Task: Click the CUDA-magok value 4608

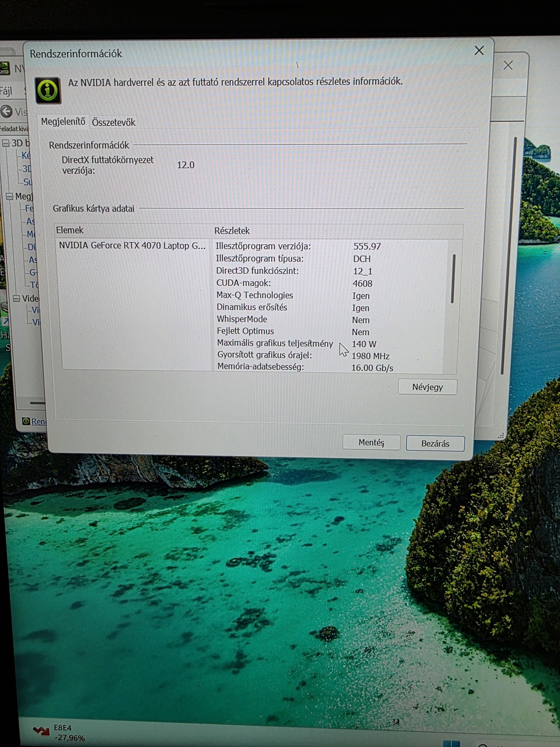Action: point(362,283)
